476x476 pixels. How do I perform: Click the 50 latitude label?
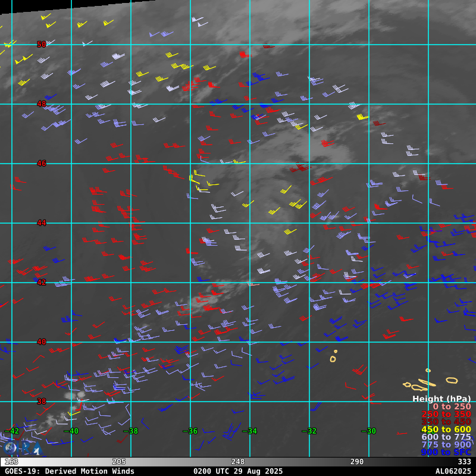pyautogui.click(x=42, y=45)
